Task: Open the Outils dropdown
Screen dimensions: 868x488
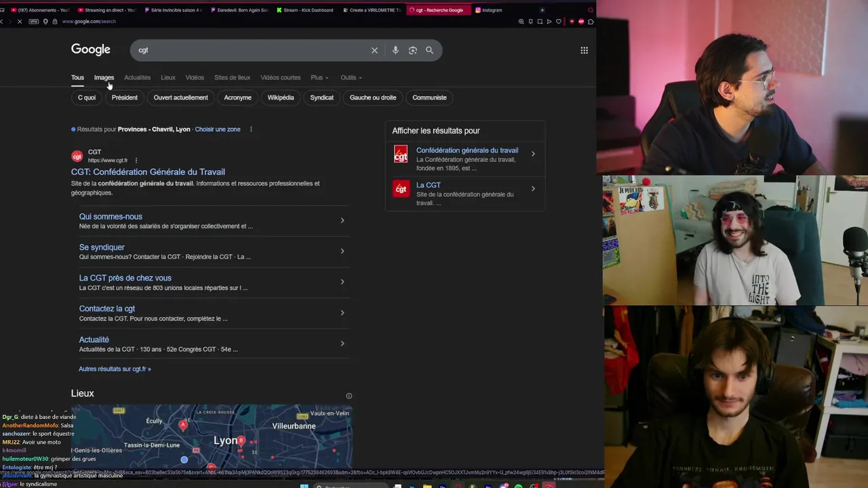Action: pyautogui.click(x=351, y=77)
